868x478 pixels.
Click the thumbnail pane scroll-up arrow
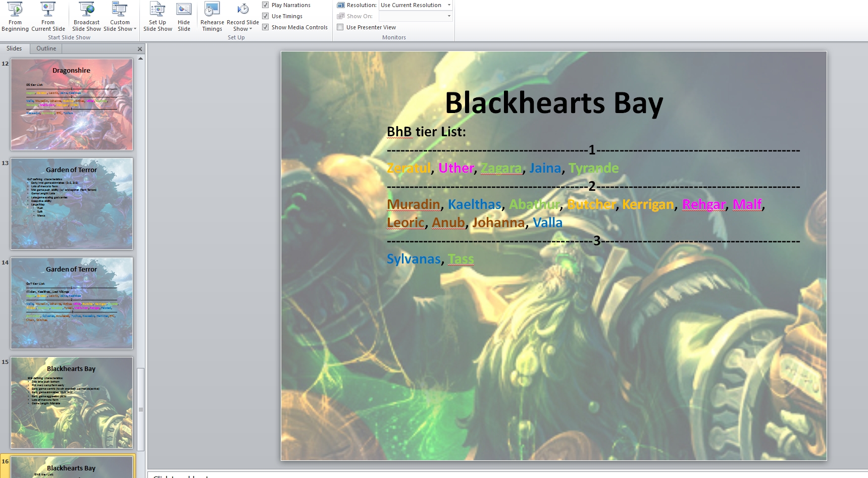click(x=141, y=59)
